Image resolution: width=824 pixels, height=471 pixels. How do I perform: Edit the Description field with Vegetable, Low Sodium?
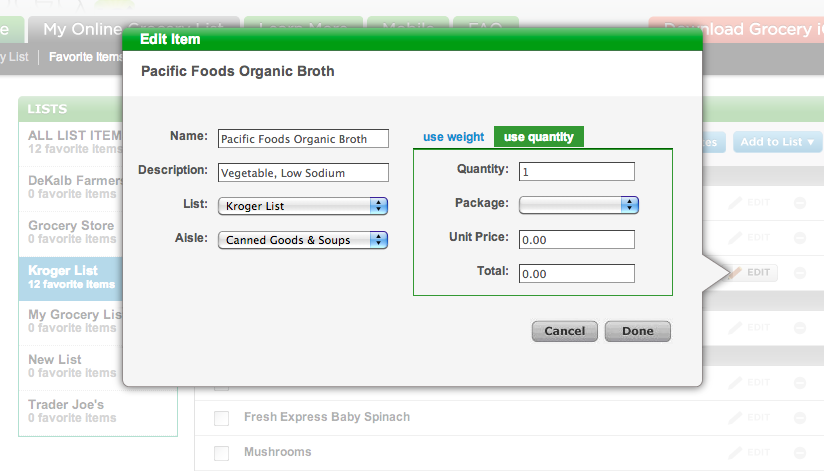tap(303, 172)
